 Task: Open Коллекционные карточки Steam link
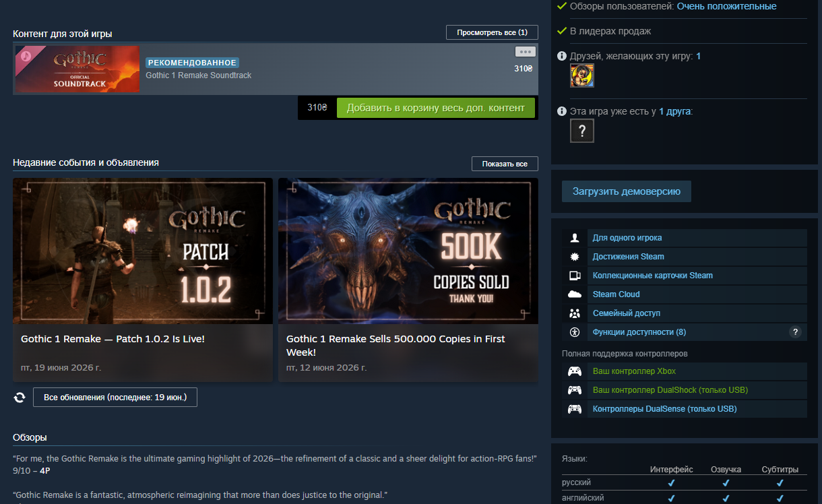coord(652,276)
